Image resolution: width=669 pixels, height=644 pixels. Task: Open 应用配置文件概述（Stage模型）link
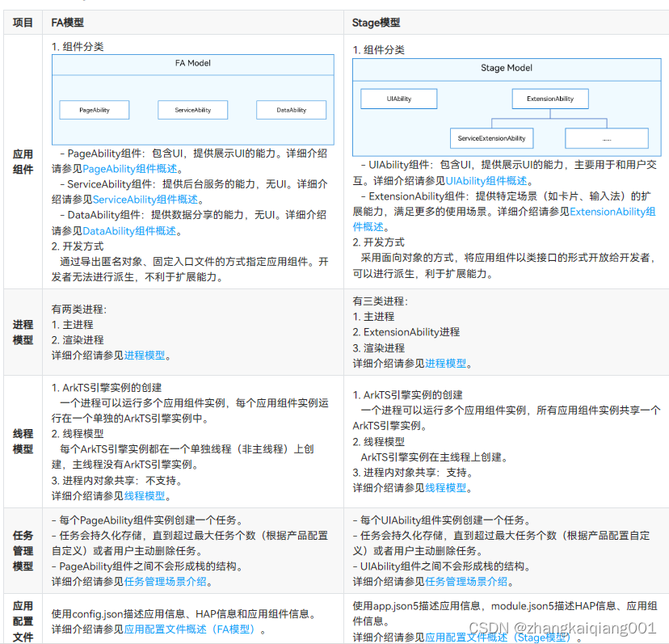coord(499,638)
